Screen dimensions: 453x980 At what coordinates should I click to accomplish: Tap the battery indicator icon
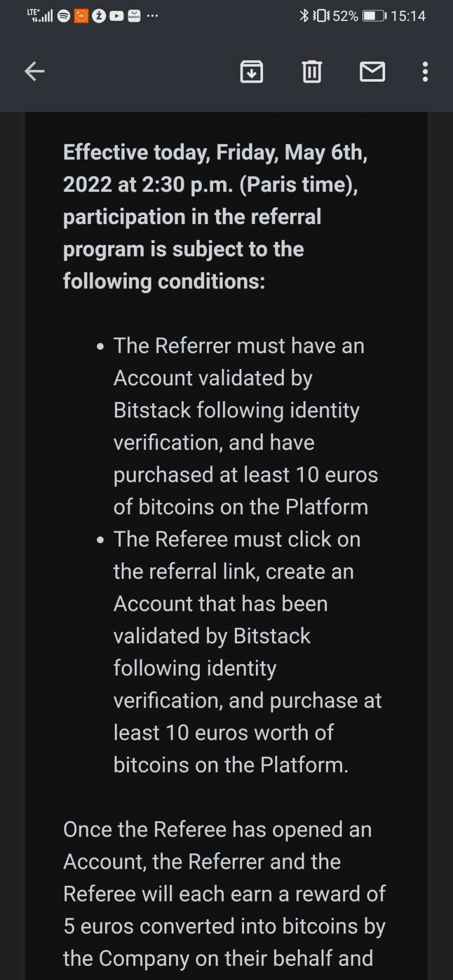(374, 16)
